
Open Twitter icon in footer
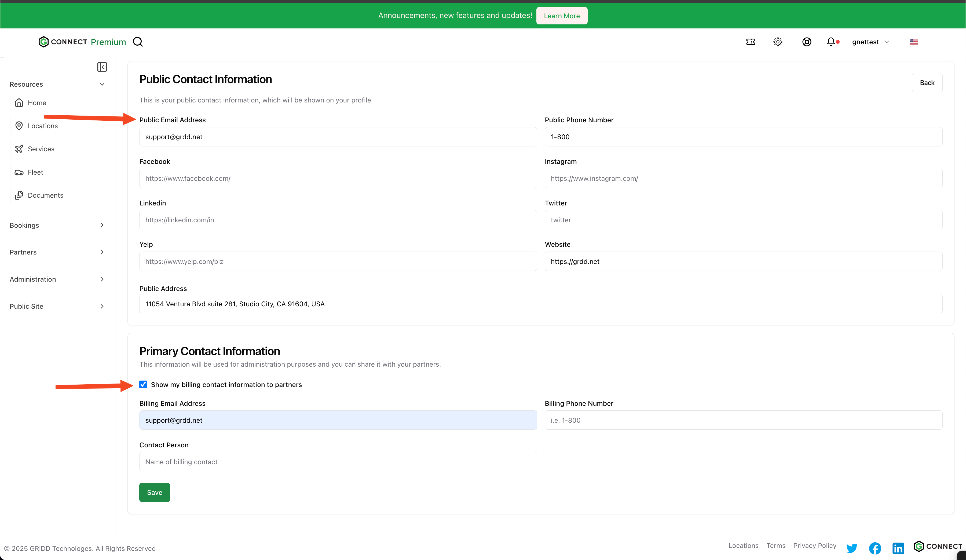[x=852, y=548]
